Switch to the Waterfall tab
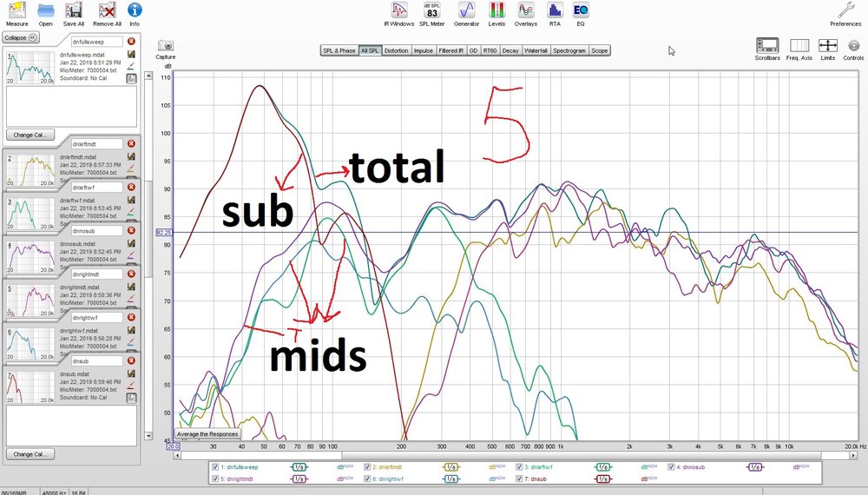 coord(536,50)
